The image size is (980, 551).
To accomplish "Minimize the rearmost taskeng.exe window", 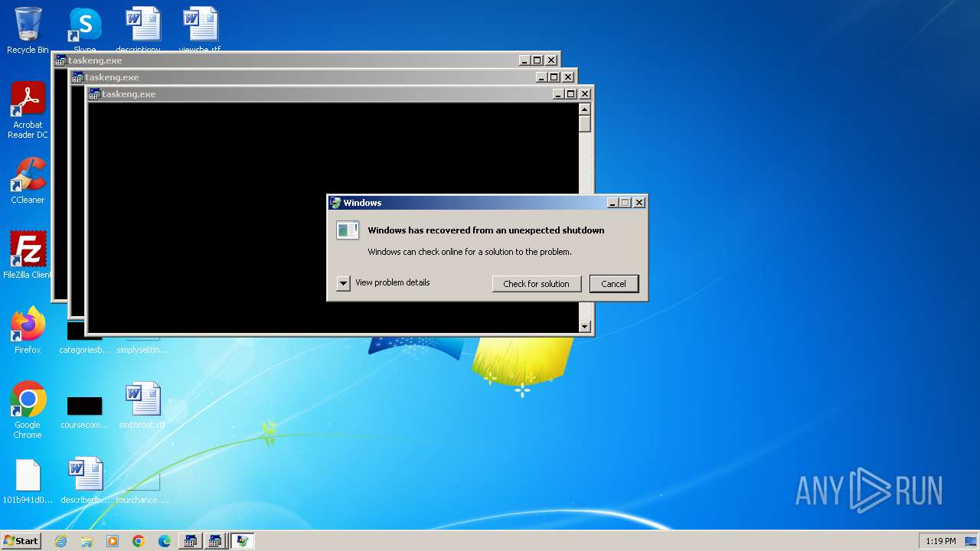I will click(x=524, y=60).
